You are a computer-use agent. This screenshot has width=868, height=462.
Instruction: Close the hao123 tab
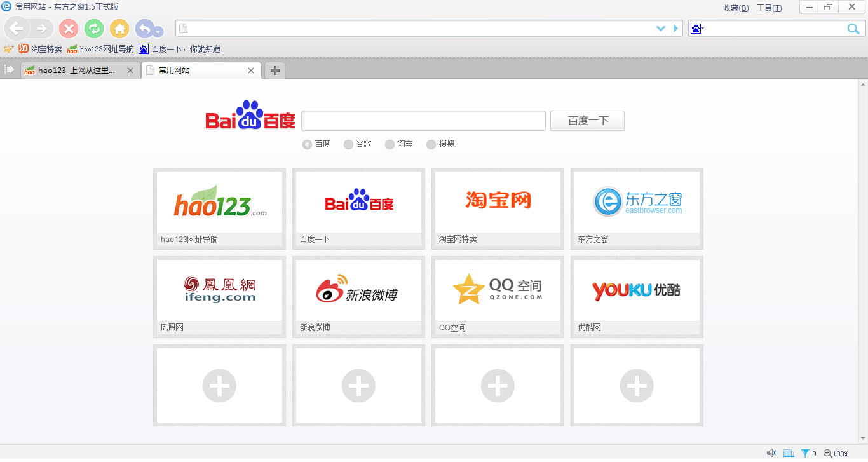(130, 71)
